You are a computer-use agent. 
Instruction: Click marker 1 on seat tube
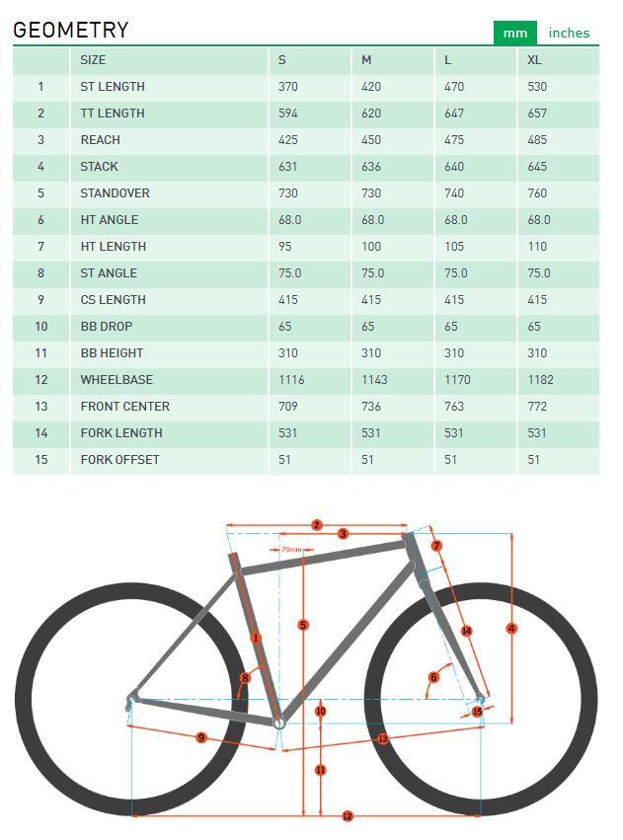tap(256, 639)
